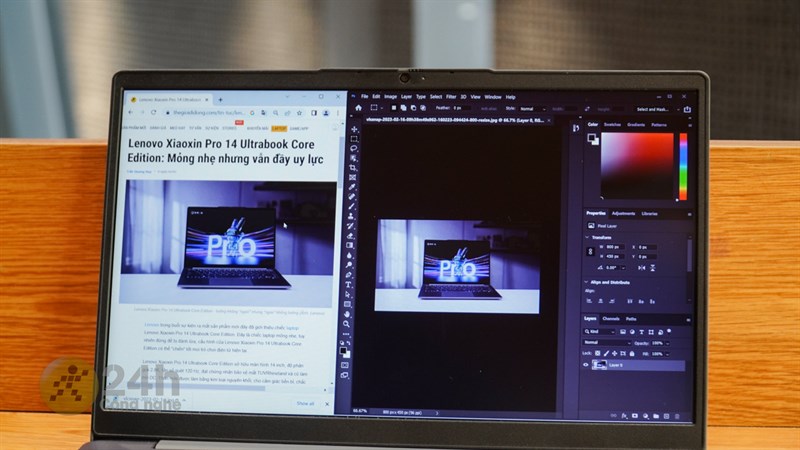The width and height of the screenshot is (800, 450).
Task: Reload the page in Chrome
Action: point(154,112)
